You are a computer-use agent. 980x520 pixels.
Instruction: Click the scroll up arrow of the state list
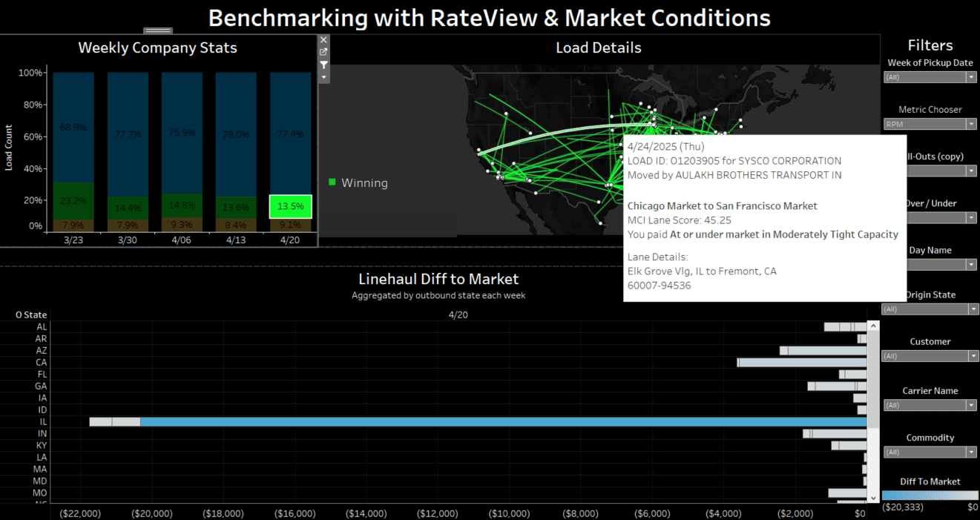coord(872,326)
